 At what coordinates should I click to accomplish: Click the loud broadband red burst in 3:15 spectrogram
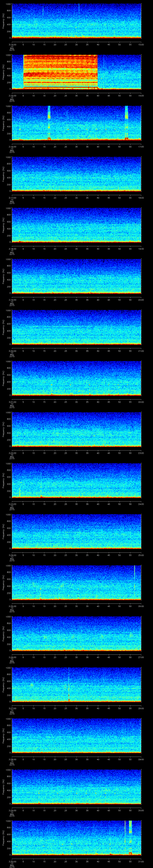pos(60,72)
